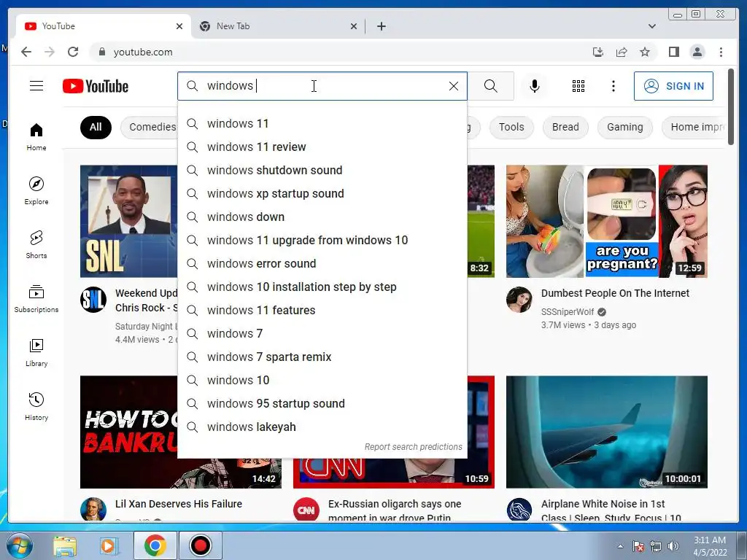Choose "windows 10 installation step by step"
The height and width of the screenshot is (560, 747).
(322, 287)
